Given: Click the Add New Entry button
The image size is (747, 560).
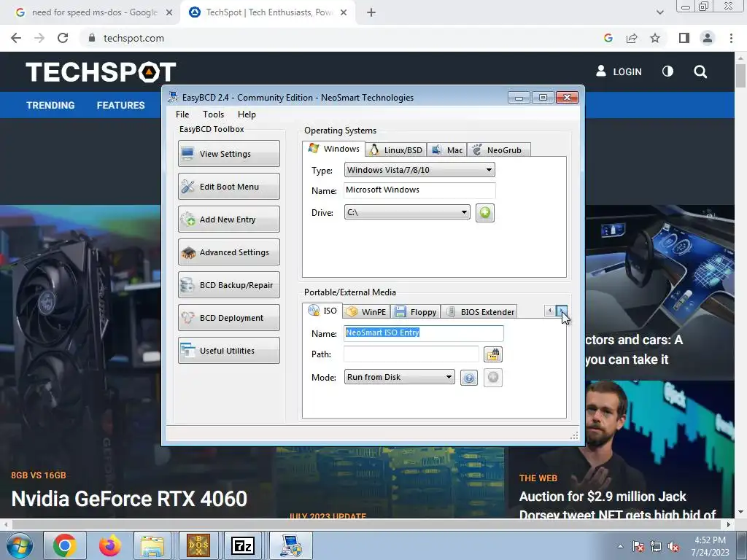Looking at the screenshot, I should coord(229,219).
